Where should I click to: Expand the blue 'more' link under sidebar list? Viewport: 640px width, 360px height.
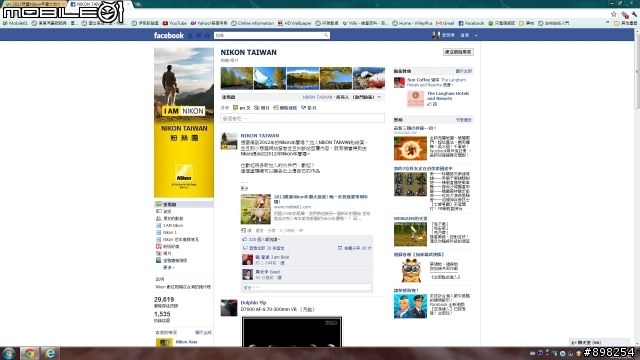tap(169, 267)
